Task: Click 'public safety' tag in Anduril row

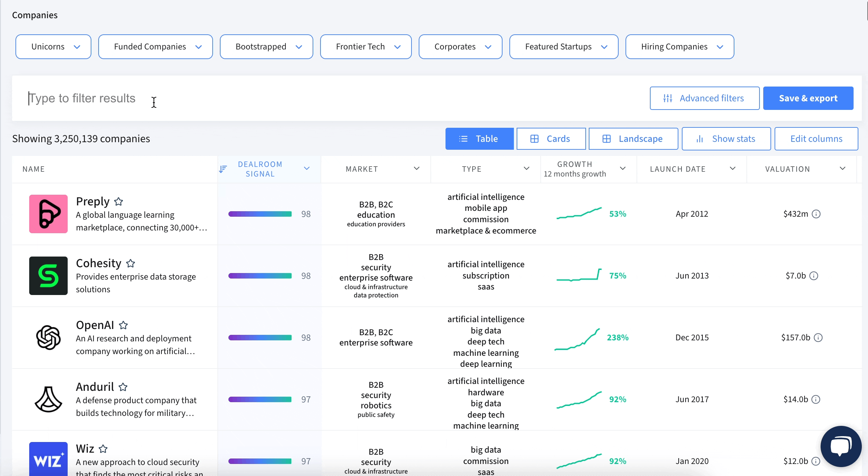Action: point(376,415)
